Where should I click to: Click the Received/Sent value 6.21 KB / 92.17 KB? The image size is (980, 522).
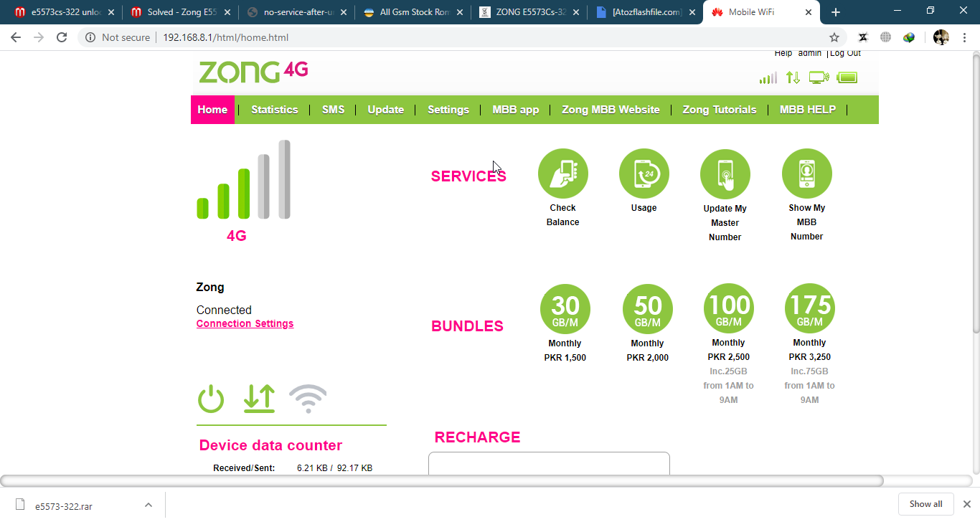[x=334, y=468]
